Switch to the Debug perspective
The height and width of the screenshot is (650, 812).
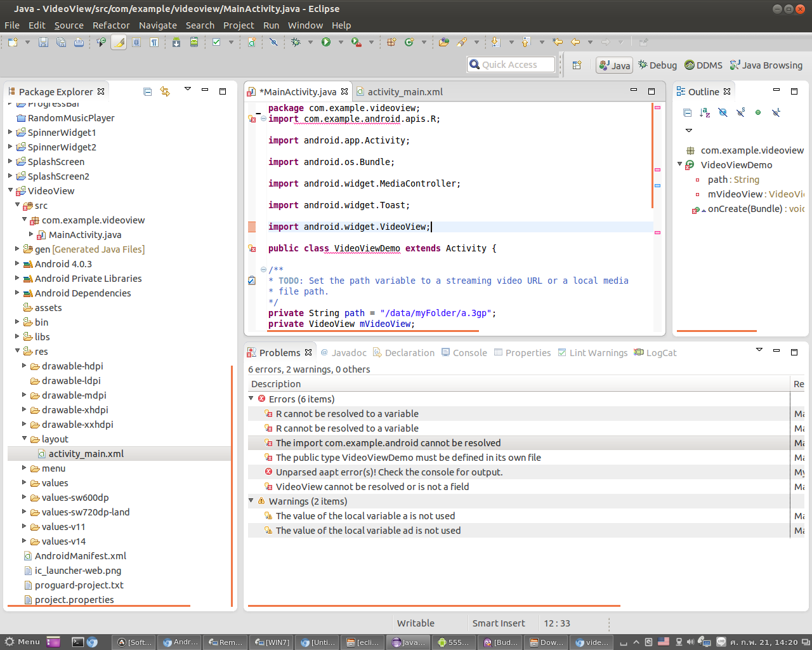click(x=658, y=65)
